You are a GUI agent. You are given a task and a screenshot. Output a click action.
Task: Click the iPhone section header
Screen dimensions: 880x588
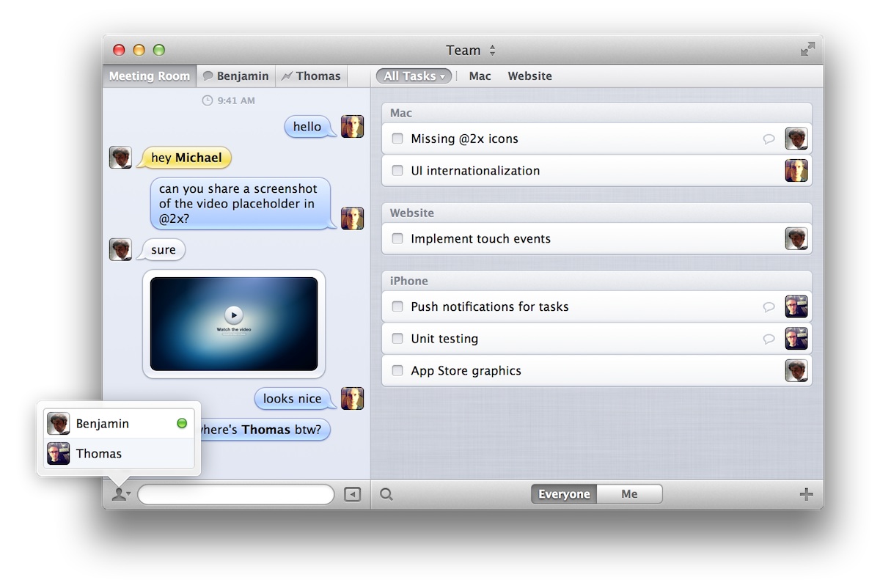click(597, 281)
